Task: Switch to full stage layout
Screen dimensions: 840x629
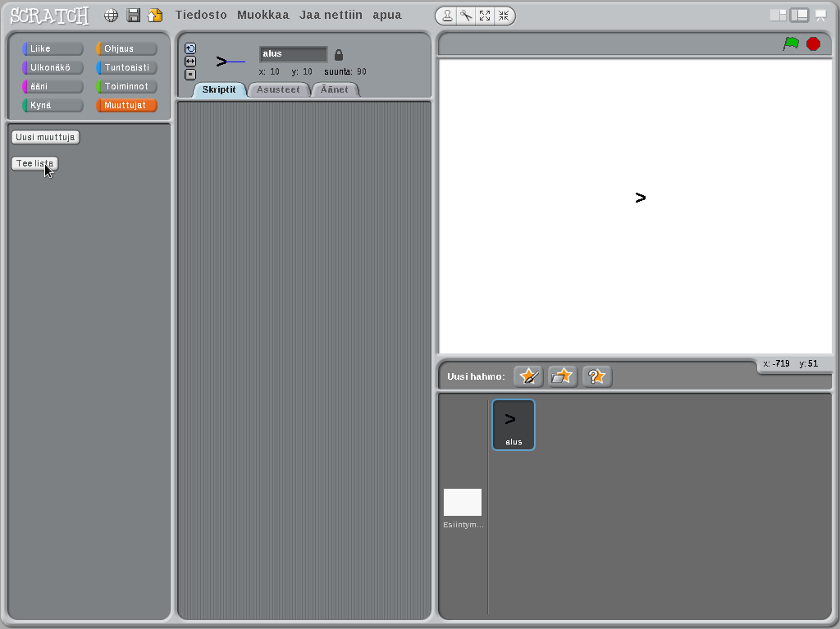Action: coord(799,16)
